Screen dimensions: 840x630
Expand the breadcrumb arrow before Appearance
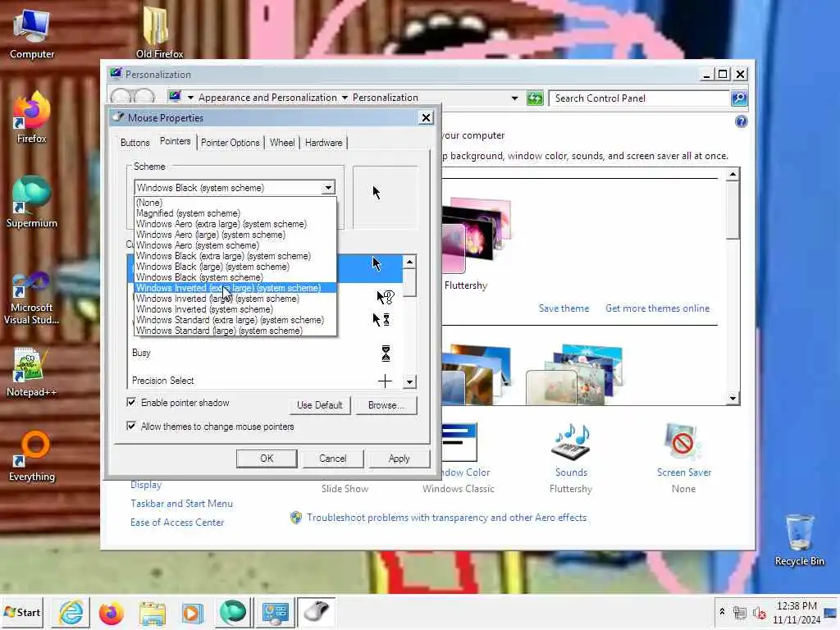(190, 98)
